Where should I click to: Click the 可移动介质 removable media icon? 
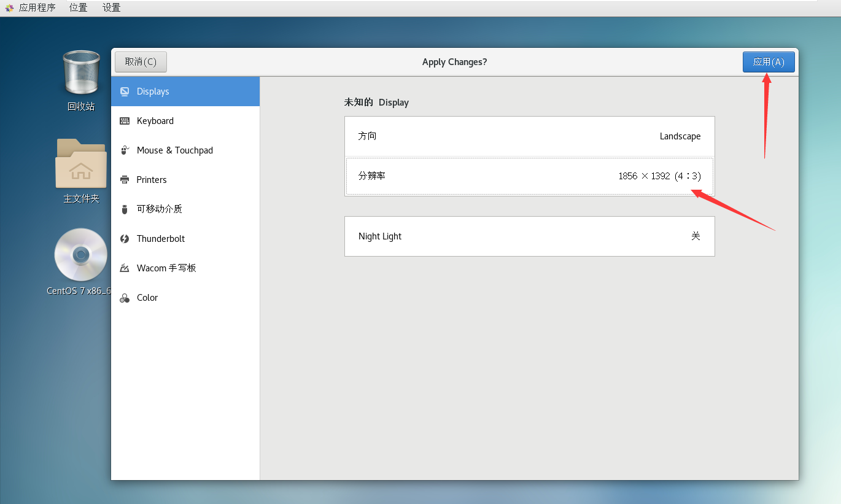coord(125,209)
